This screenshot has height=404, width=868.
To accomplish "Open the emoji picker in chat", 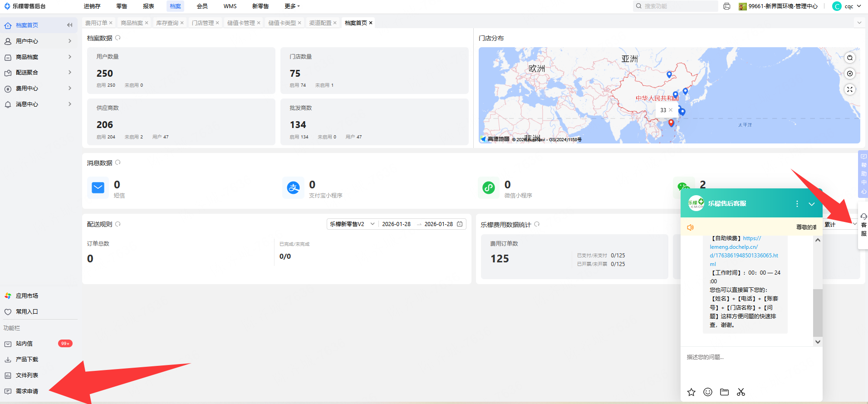I will [708, 392].
